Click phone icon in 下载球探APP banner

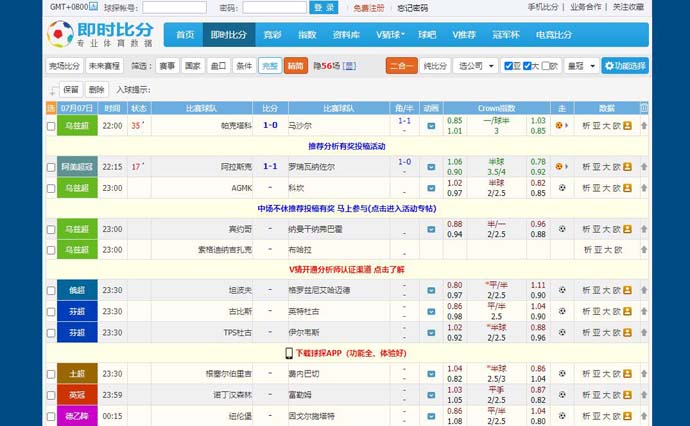[289, 353]
